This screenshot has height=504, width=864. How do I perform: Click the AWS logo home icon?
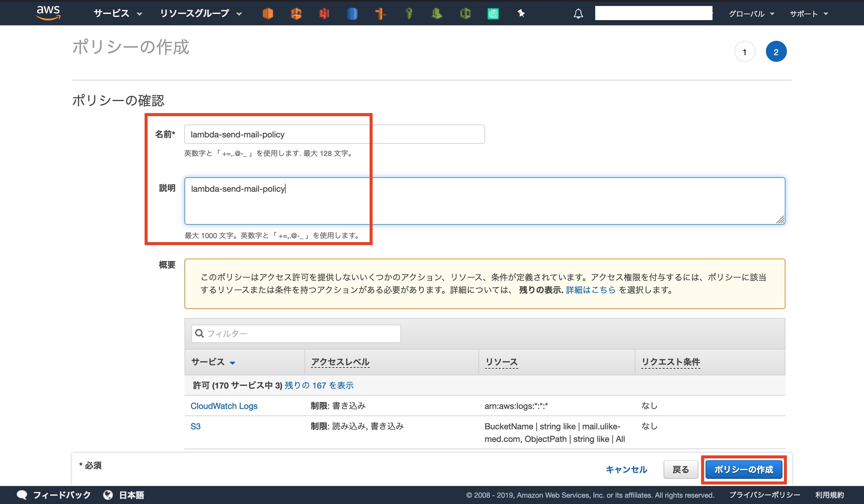pyautogui.click(x=48, y=13)
